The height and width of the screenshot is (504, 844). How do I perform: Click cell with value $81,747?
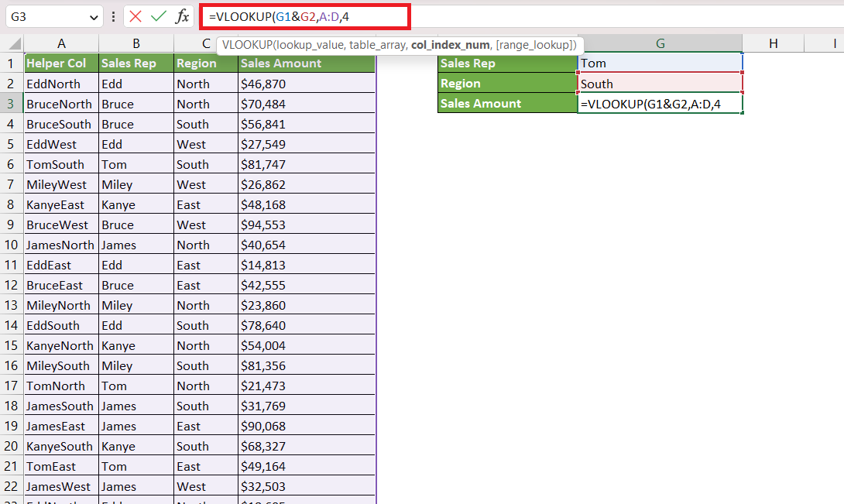coord(307,164)
